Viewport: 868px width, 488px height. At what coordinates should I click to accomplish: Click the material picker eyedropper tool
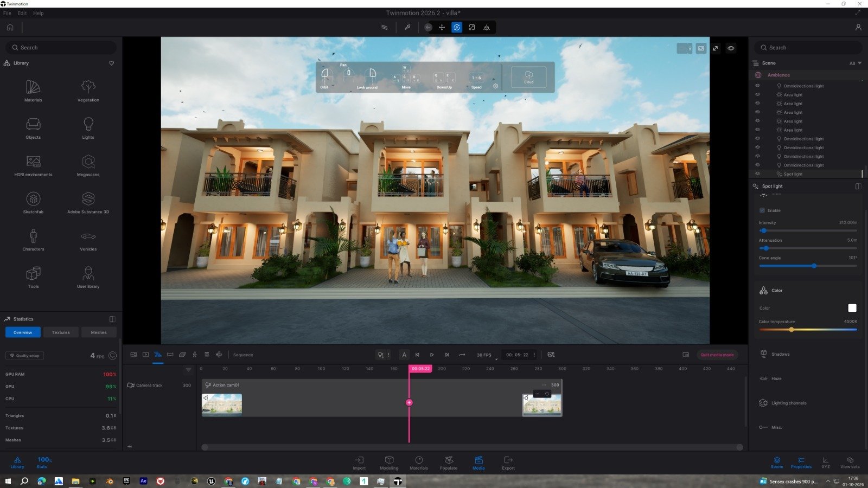(x=407, y=27)
